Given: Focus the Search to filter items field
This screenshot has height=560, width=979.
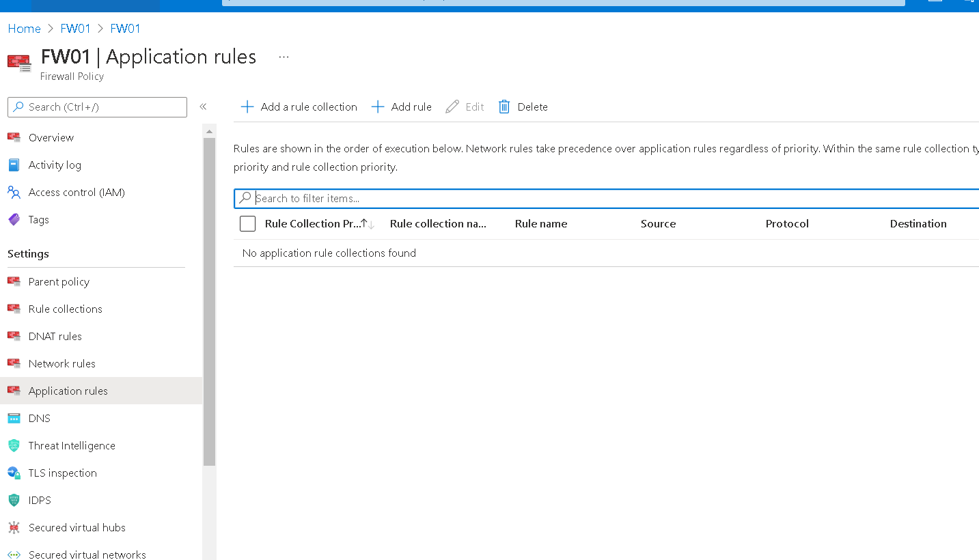Looking at the screenshot, I should click(x=607, y=198).
